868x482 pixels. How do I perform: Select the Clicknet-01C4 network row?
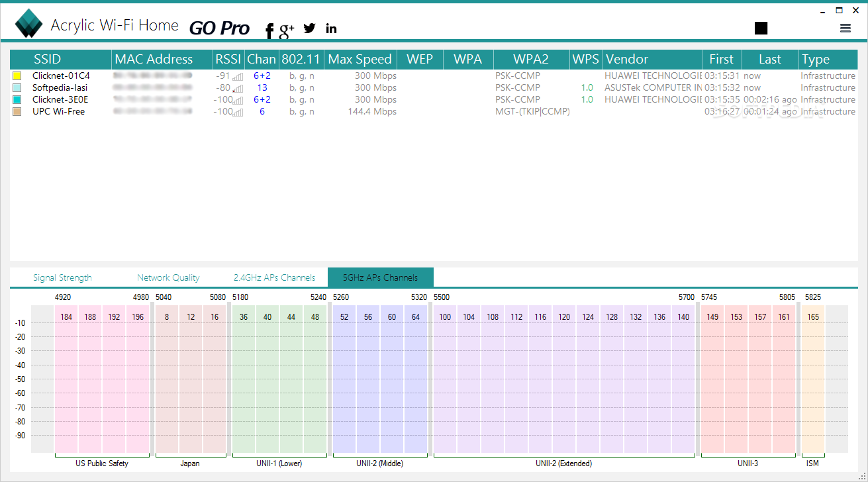[x=434, y=76]
